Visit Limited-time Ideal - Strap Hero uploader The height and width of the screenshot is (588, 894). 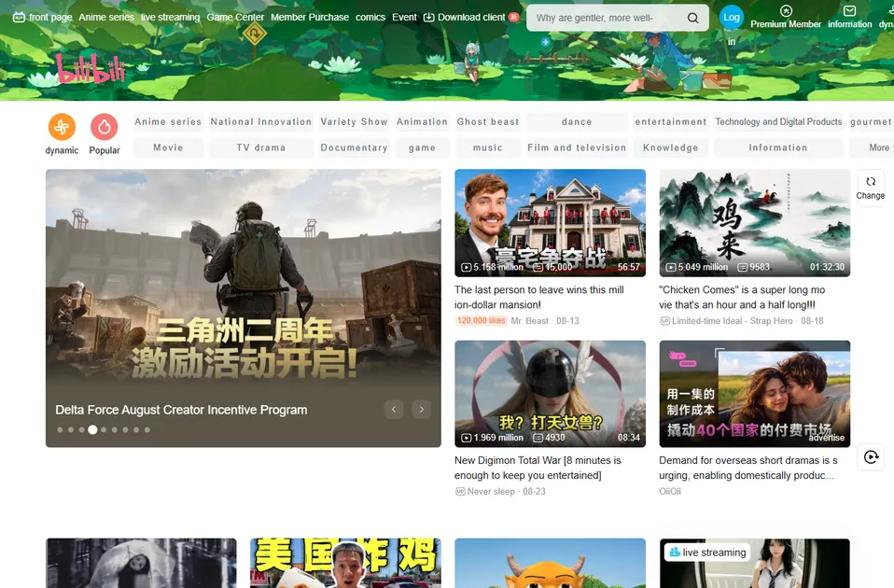click(732, 320)
